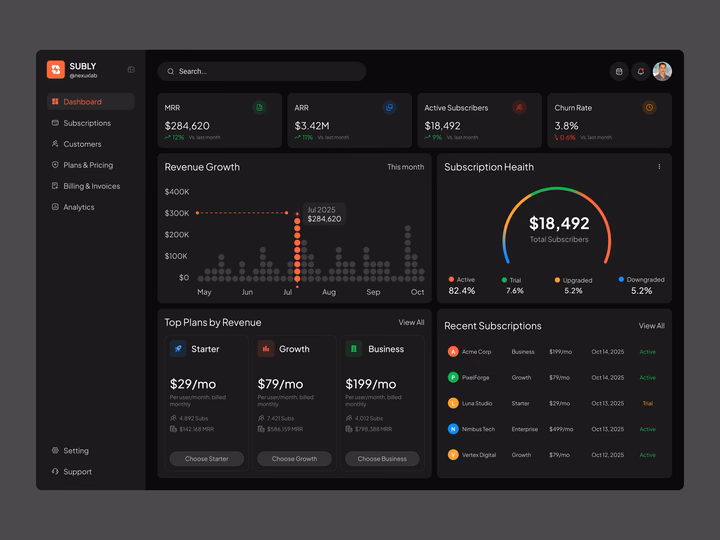Image resolution: width=720 pixels, height=540 pixels.
Task: Click Luna Studio's Trial status
Action: pyautogui.click(x=647, y=403)
